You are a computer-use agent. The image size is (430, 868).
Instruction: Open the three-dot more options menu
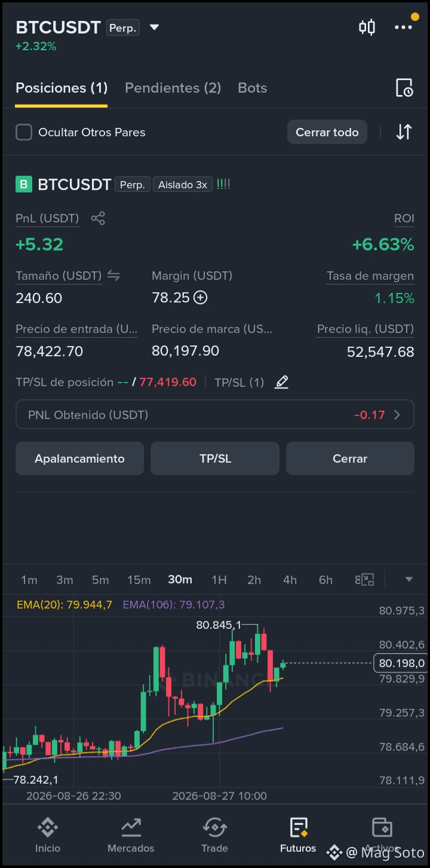pos(403,27)
